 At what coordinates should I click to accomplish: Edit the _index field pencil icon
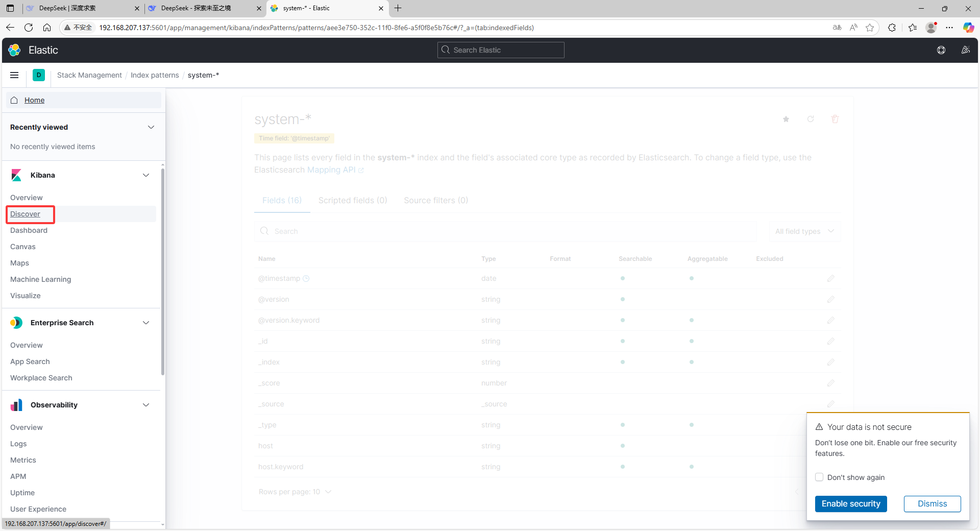pyautogui.click(x=831, y=362)
